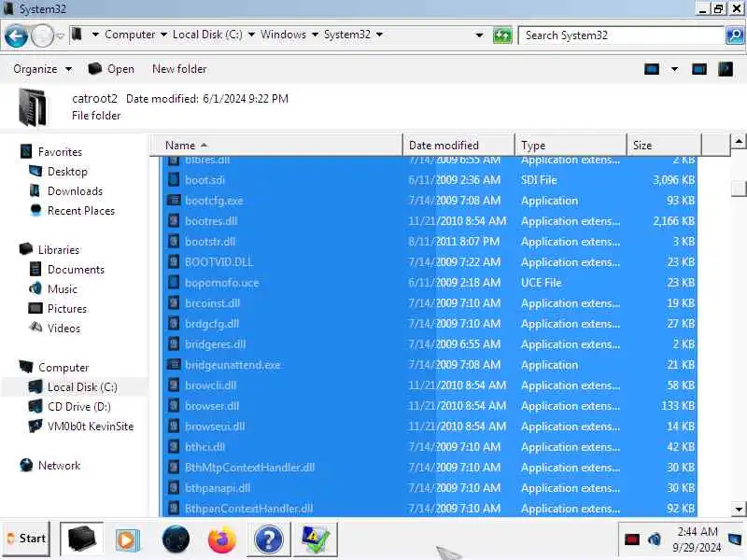The image size is (747, 560).
Task: Select Recent Places in navigation pane
Action: (81, 211)
